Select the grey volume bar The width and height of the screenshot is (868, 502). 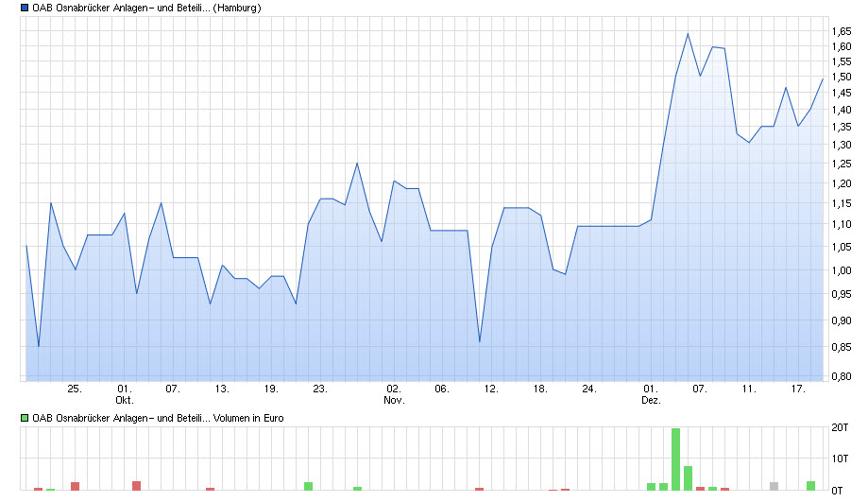tap(774, 486)
